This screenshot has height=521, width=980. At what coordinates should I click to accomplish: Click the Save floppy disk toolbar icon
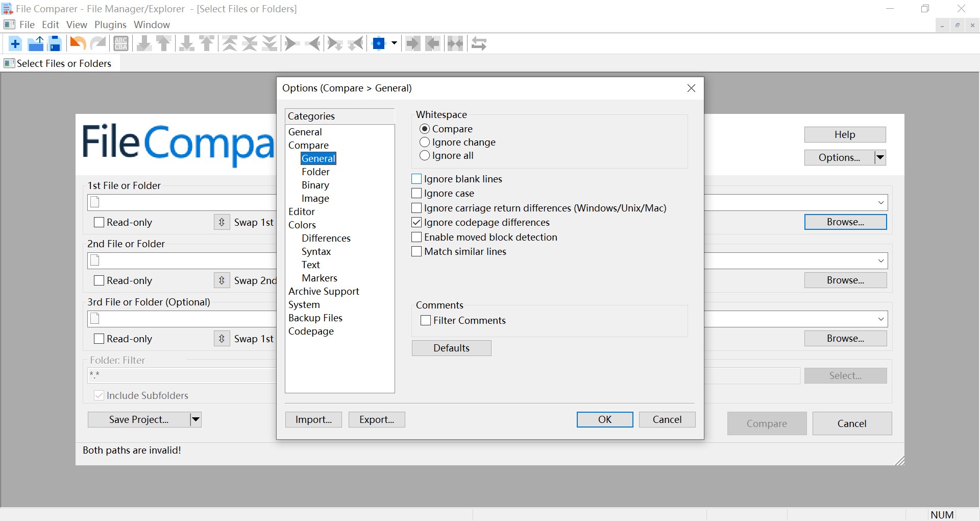[55, 44]
